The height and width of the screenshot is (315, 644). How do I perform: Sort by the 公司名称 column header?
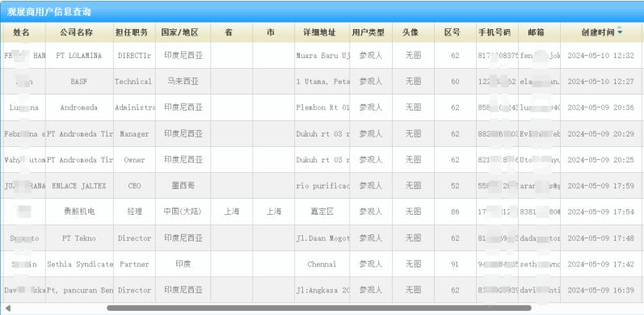point(80,32)
